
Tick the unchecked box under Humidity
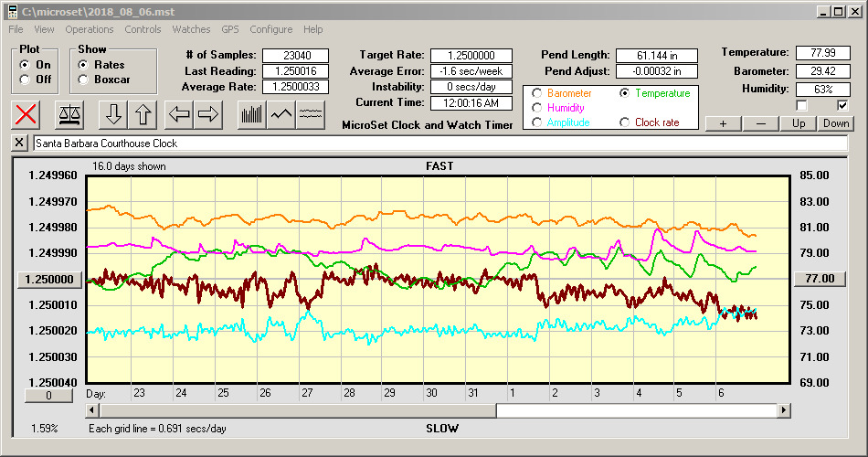[x=802, y=106]
